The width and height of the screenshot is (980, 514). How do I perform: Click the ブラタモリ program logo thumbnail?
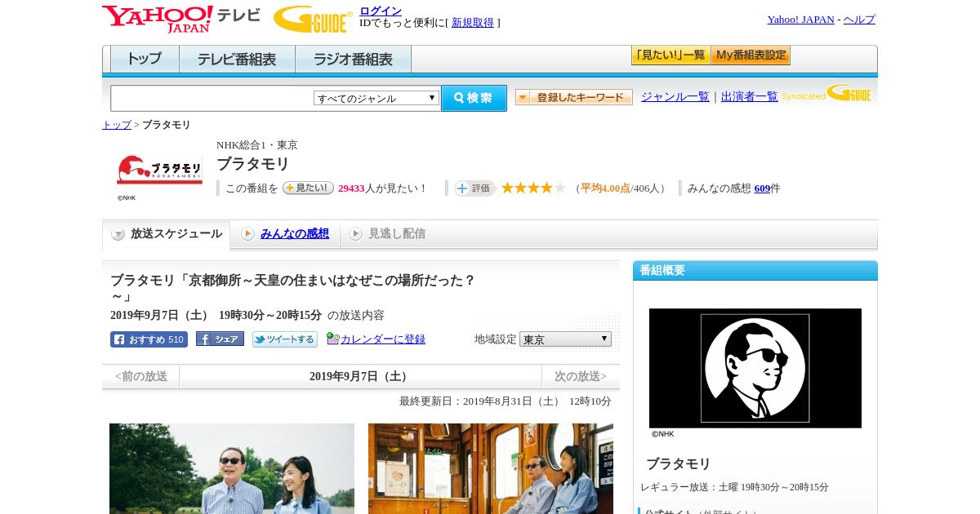click(x=160, y=171)
